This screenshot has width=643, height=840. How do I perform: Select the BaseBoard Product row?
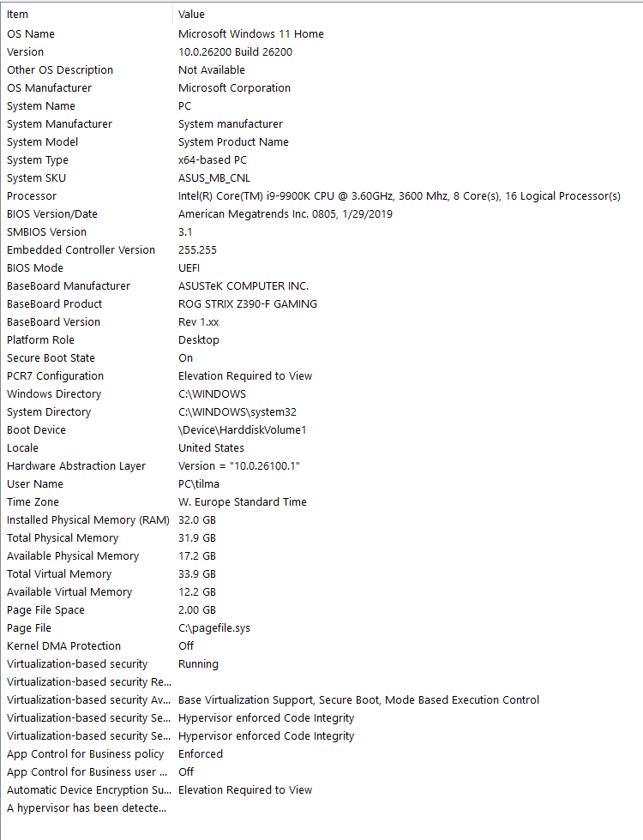[54, 304]
